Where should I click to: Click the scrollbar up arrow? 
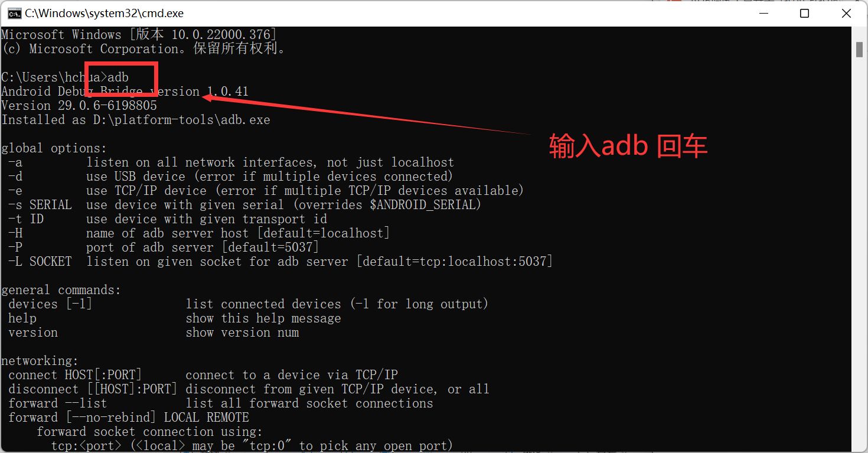tap(859, 33)
